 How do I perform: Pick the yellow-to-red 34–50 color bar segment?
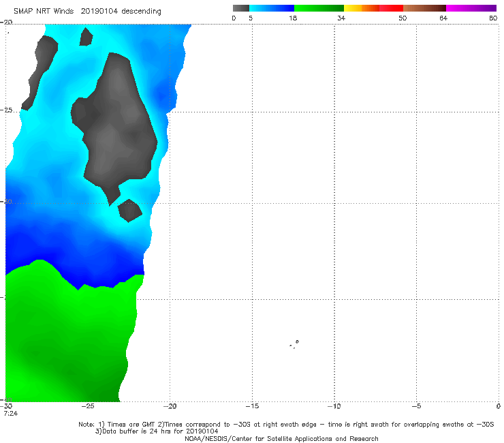point(373,8)
